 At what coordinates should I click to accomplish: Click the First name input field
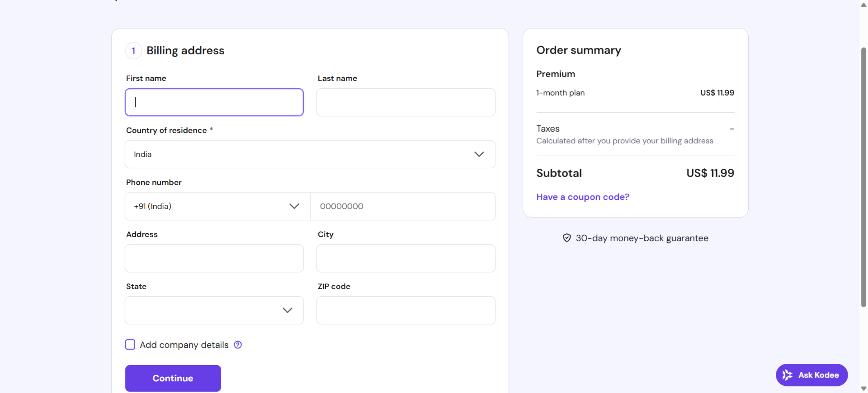[x=214, y=102]
